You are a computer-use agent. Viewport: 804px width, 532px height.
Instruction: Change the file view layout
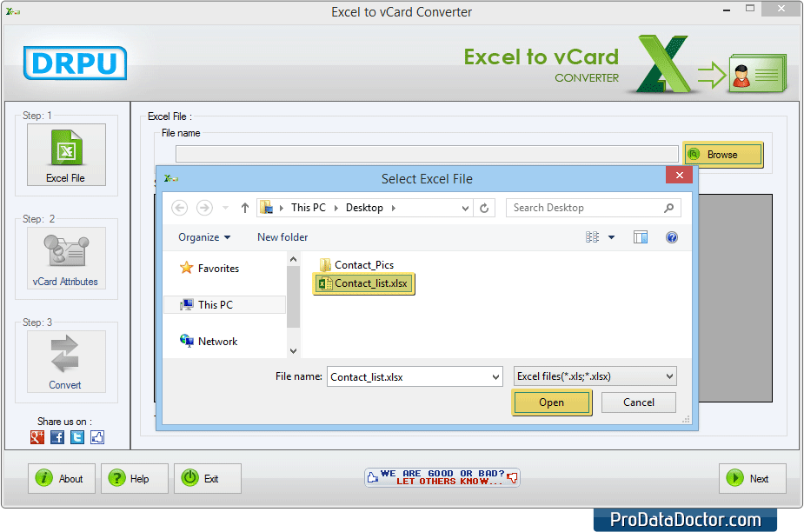tap(592, 237)
